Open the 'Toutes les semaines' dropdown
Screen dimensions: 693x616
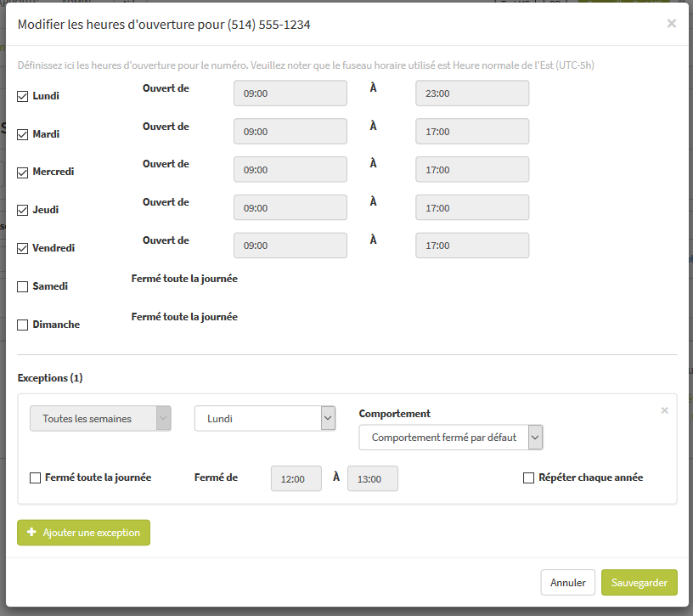coord(100,418)
